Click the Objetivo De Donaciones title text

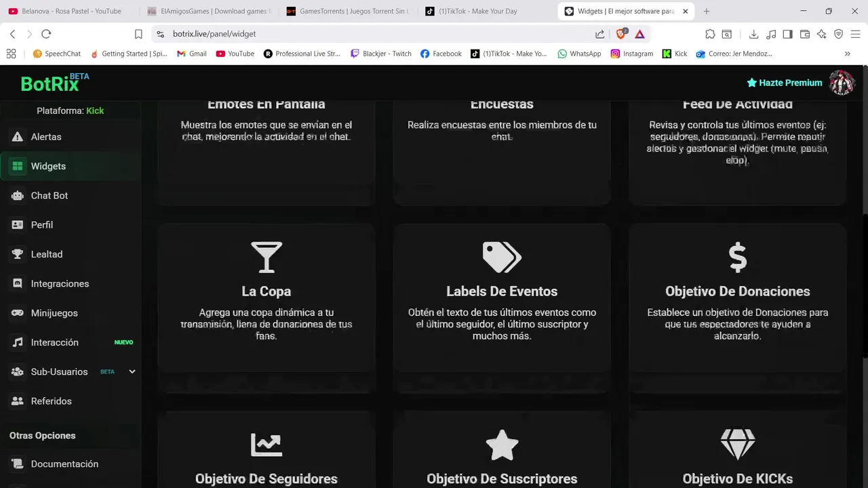(738, 291)
